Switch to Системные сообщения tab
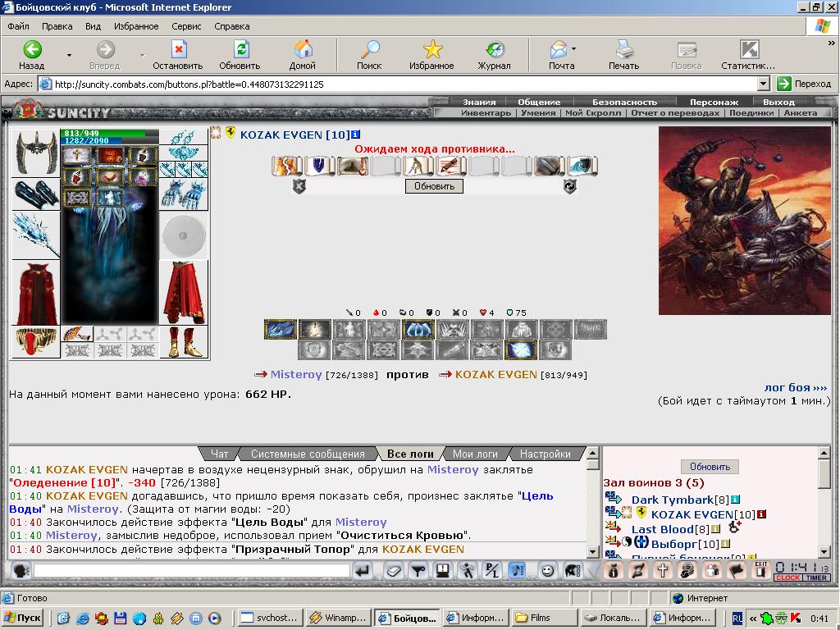This screenshot has width=840, height=630. [x=308, y=454]
